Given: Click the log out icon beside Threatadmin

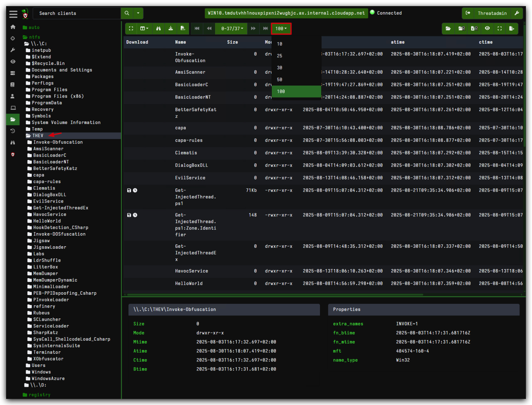Looking at the screenshot, I should [x=468, y=13].
